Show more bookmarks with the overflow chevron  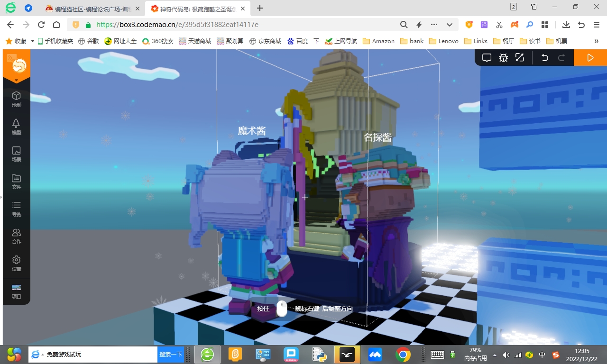597,41
